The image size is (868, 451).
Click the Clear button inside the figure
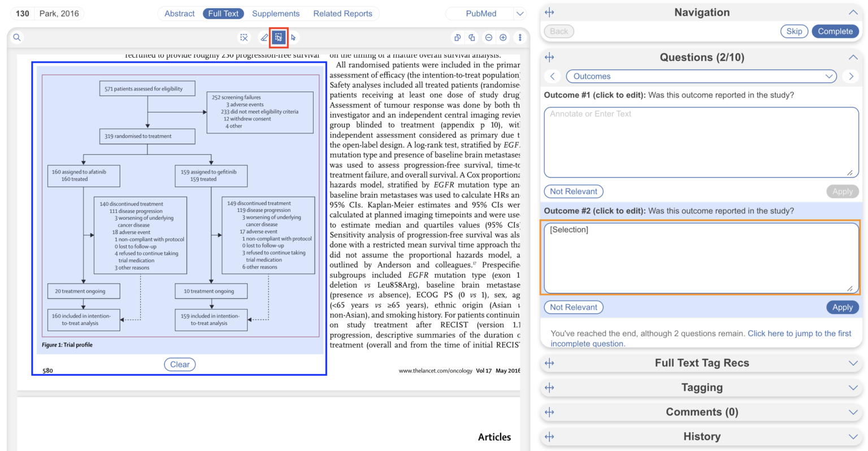point(180,364)
